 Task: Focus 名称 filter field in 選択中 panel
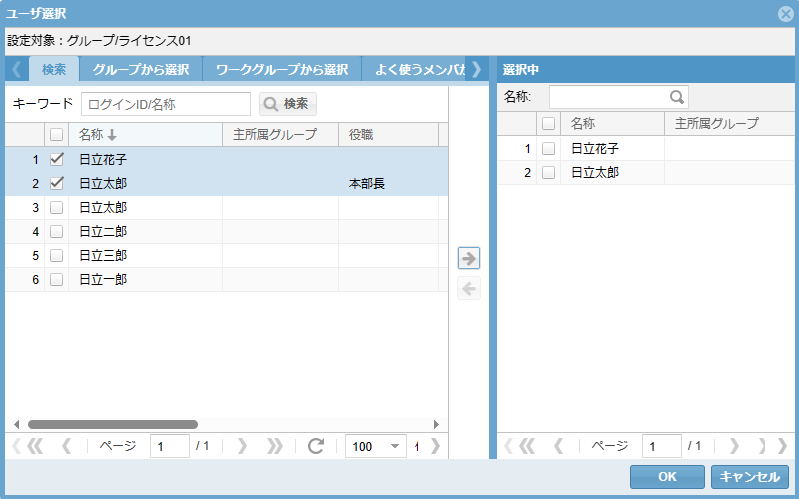(618, 97)
